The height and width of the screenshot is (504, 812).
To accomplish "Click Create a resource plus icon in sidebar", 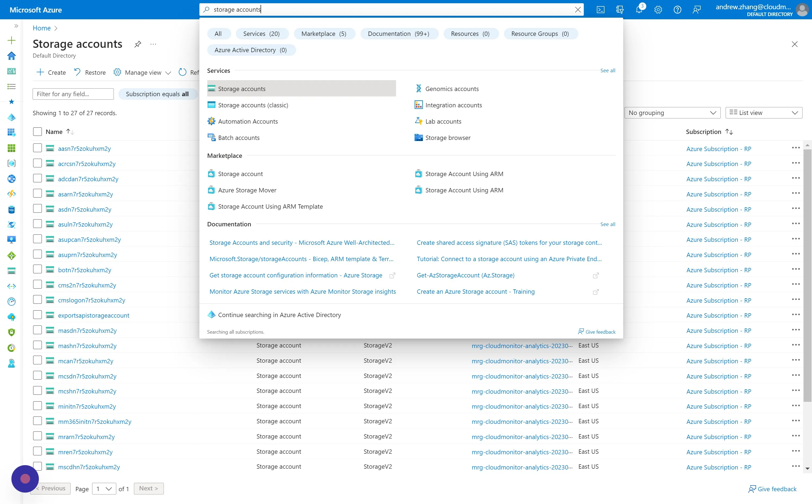I will pyautogui.click(x=11, y=40).
